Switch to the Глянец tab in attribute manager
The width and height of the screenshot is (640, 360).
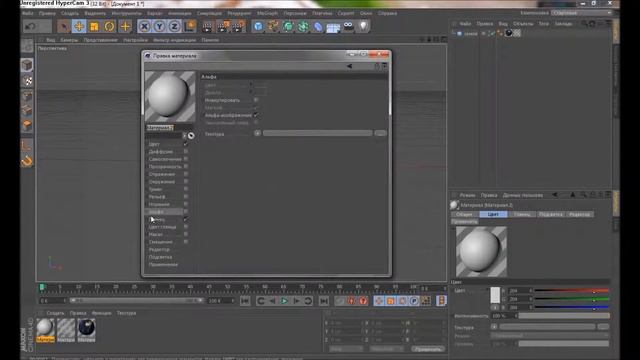coord(522,214)
